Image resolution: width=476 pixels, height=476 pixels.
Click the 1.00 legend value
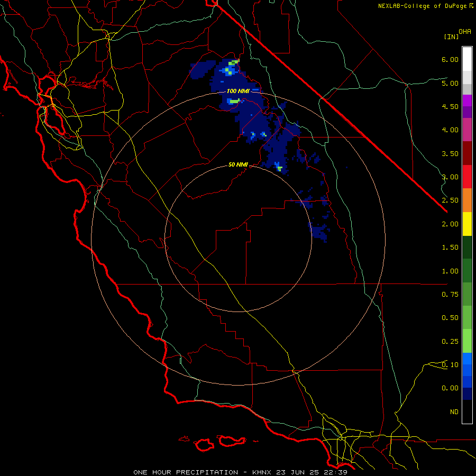[x=450, y=271]
